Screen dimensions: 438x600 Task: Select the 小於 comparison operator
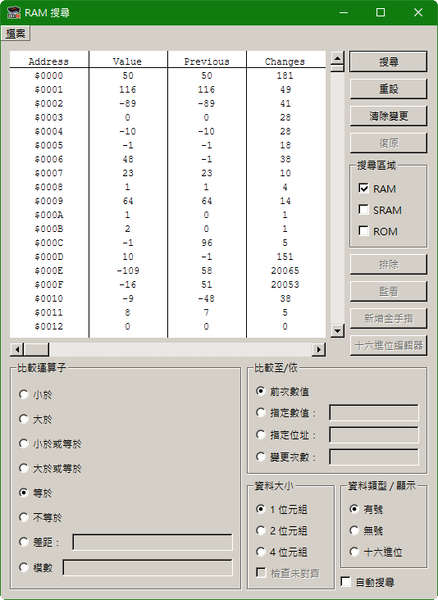coord(24,395)
